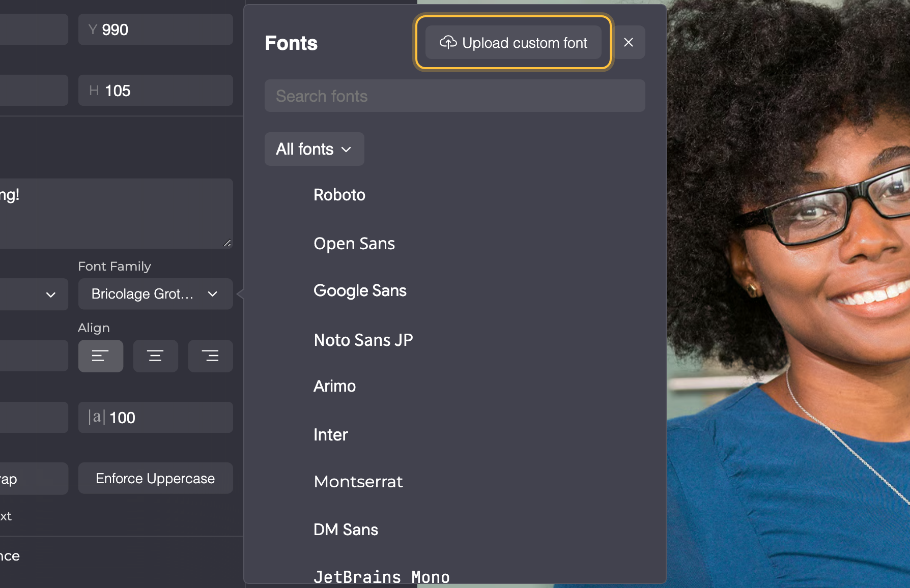Center align the text
The height and width of the screenshot is (588, 910).
click(156, 356)
